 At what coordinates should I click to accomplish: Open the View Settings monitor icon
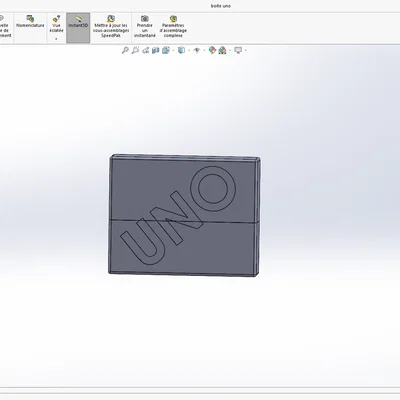click(238, 50)
